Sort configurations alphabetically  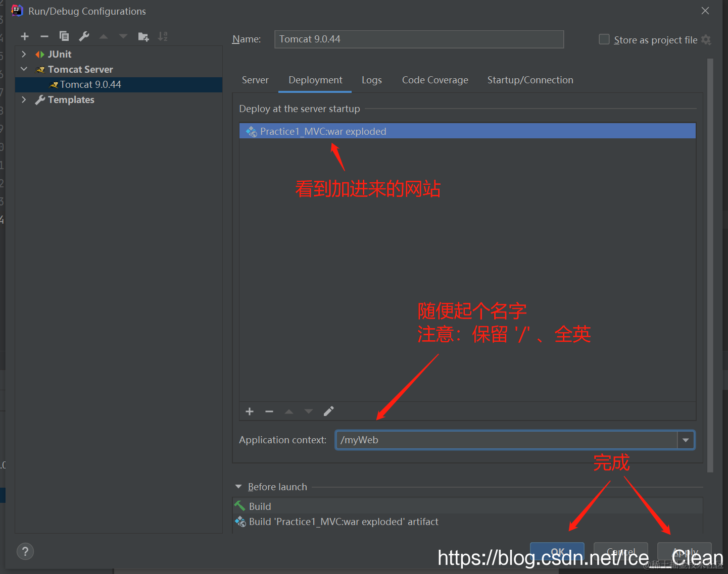pyautogui.click(x=162, y=36)
